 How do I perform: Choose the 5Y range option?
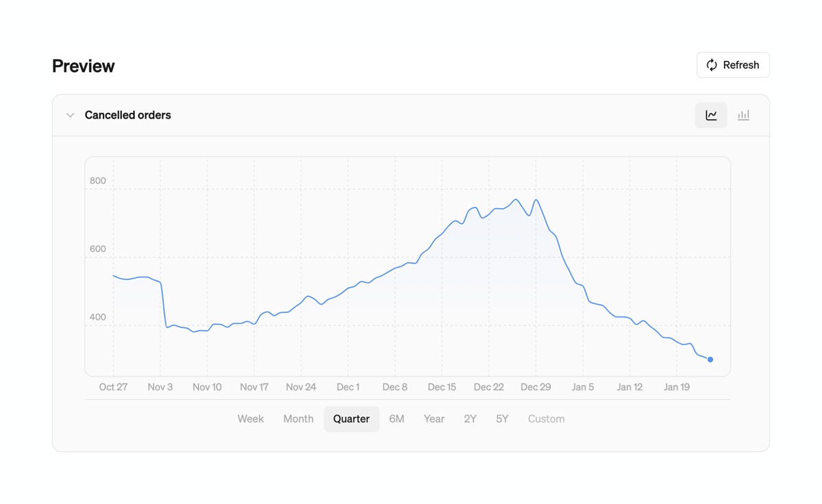coord(502,418)
